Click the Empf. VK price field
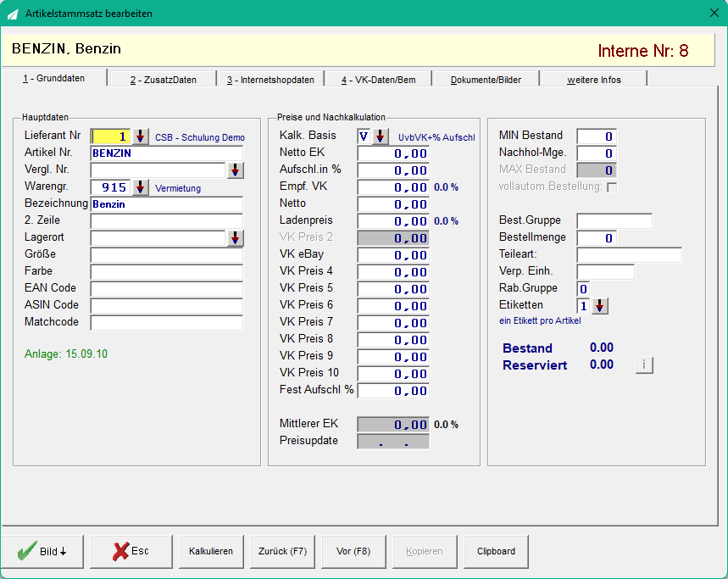 coord(393,187)
